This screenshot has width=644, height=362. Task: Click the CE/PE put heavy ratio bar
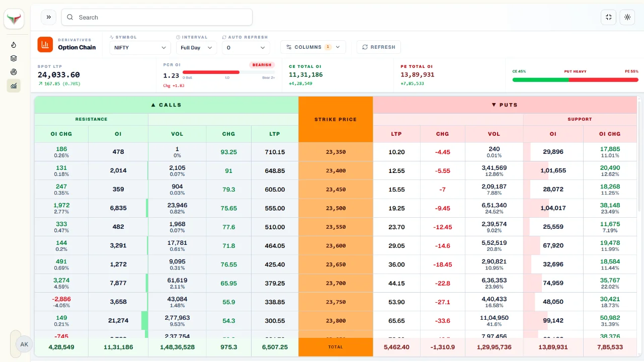click(x=575, y=79)
